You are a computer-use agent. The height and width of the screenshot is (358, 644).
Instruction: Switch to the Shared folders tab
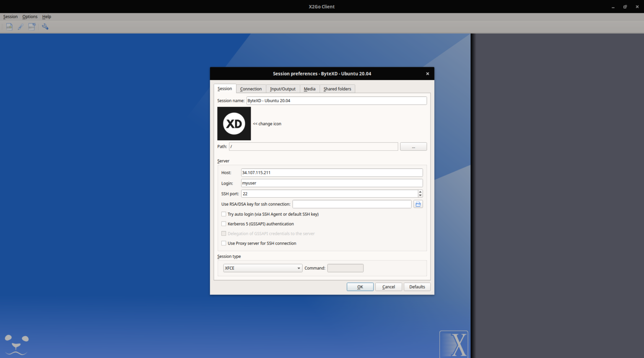(x=337, y=89)
